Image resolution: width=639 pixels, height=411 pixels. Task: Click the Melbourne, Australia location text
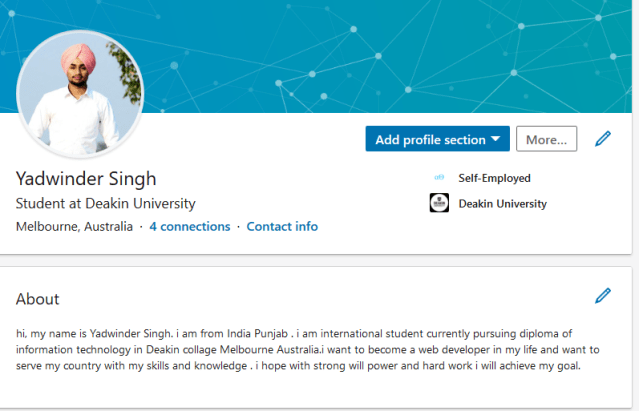pyautogui.click(x=74, y=227)
